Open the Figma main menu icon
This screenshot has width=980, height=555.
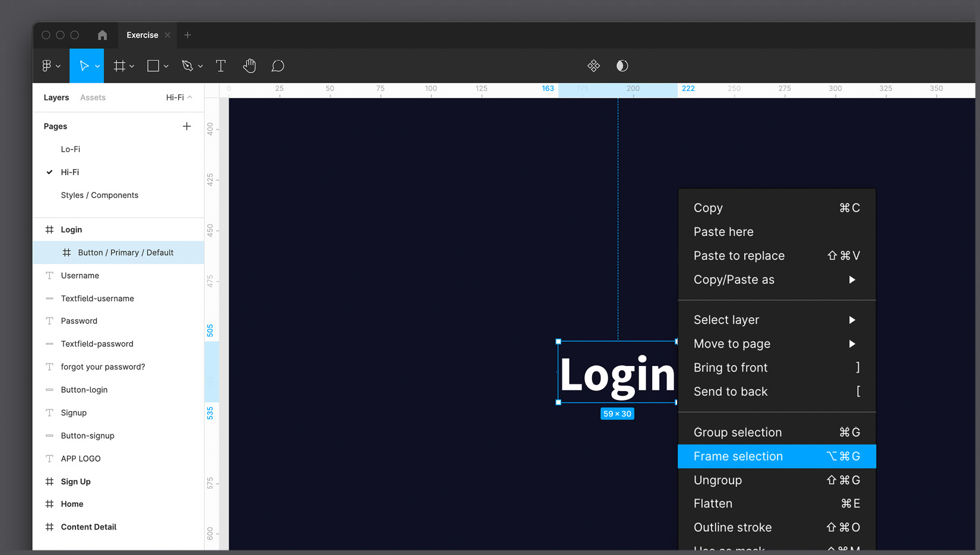point(47,66)
